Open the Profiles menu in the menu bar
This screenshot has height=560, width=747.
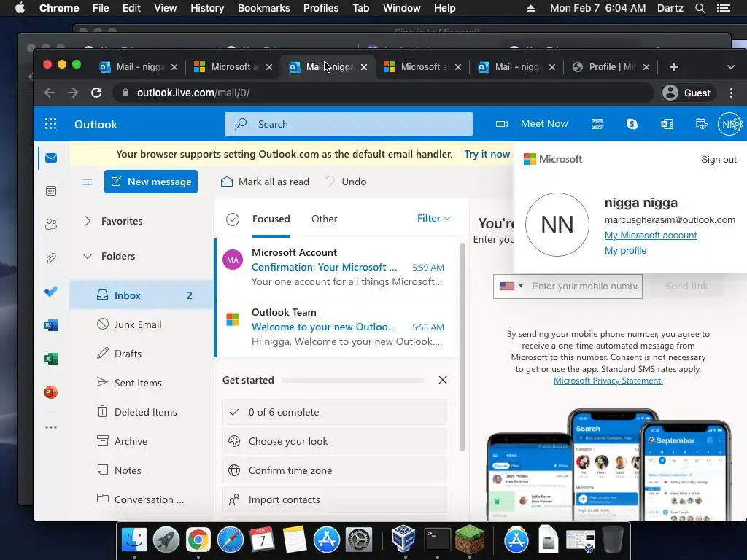pyautogui.click(x=321, y=8)
